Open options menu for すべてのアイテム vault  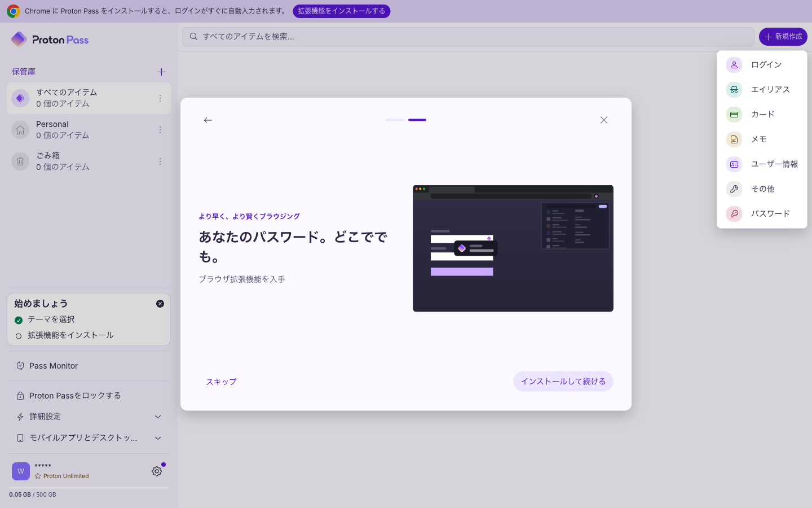click(160, 98)
